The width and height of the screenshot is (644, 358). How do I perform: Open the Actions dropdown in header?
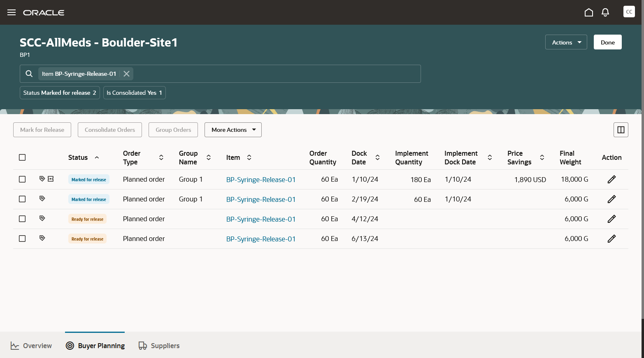566,42
